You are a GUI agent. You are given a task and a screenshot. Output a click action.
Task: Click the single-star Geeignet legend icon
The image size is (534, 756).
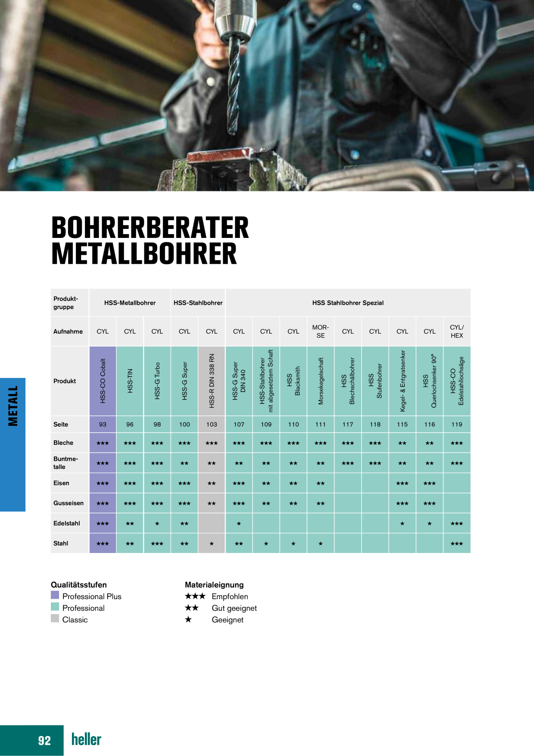(188, 619)
